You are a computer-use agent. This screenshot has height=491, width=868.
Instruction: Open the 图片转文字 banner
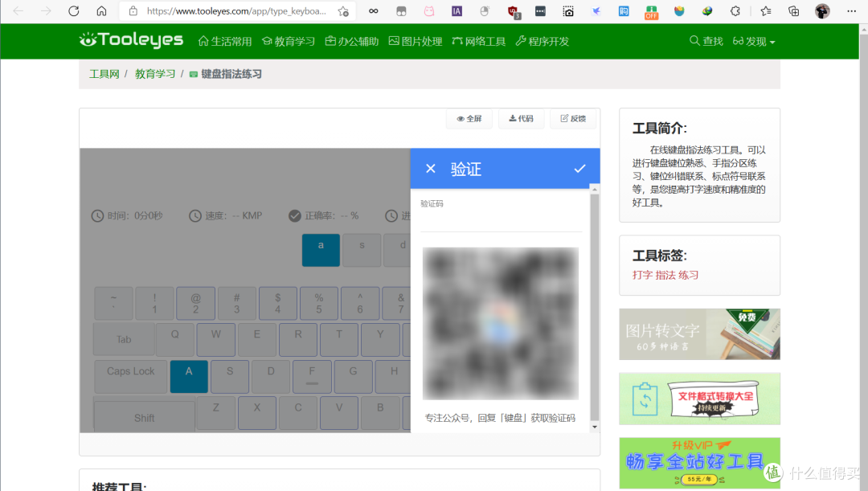700,334
